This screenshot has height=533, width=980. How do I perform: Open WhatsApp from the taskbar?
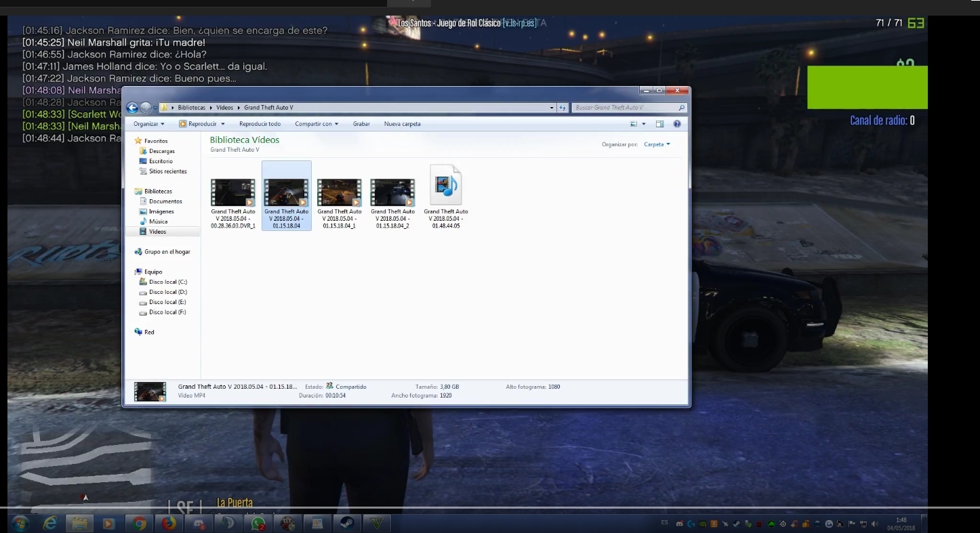(x=258, y=524)
